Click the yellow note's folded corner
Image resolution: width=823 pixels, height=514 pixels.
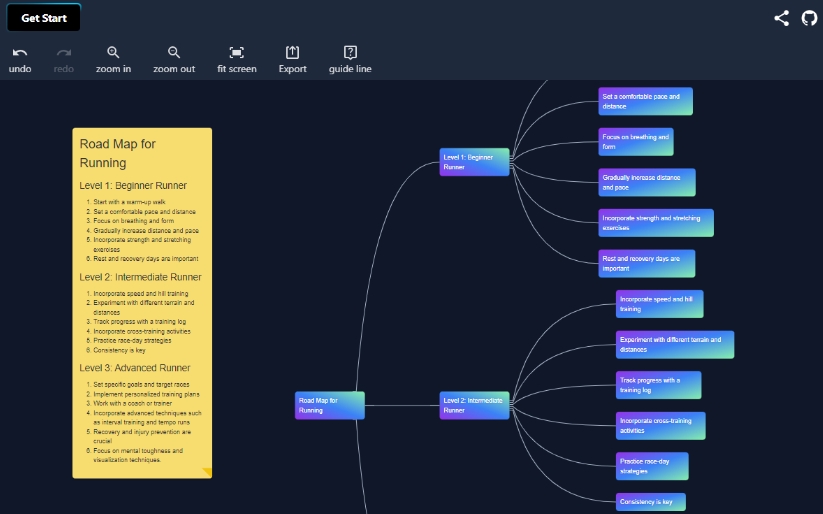tap(207, 472)
